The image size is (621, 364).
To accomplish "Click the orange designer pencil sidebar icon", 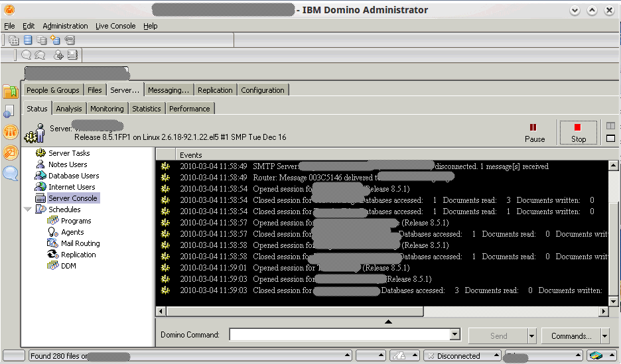I will (x=11, y=152).
